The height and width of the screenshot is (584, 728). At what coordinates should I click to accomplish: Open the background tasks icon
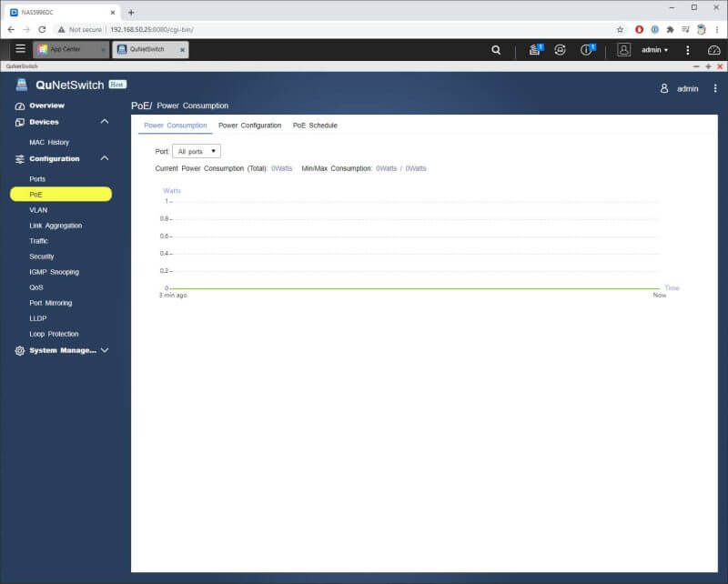535,50
